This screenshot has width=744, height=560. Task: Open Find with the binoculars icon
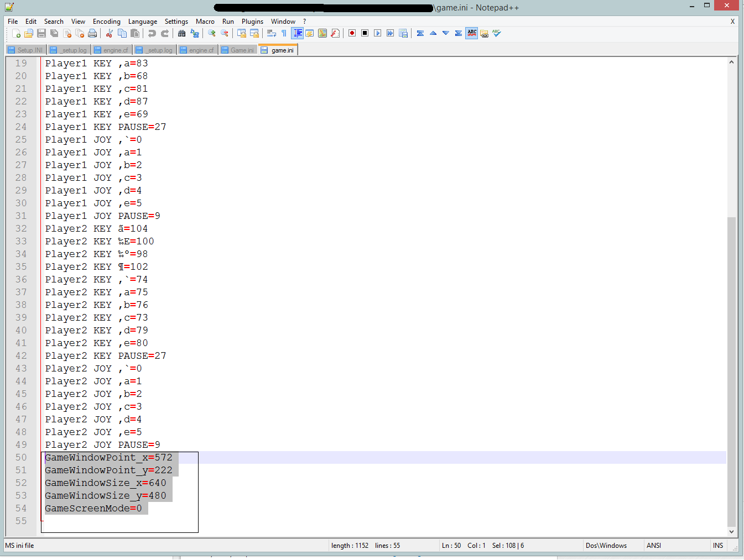pyautogui.click(x=182, y=33)
